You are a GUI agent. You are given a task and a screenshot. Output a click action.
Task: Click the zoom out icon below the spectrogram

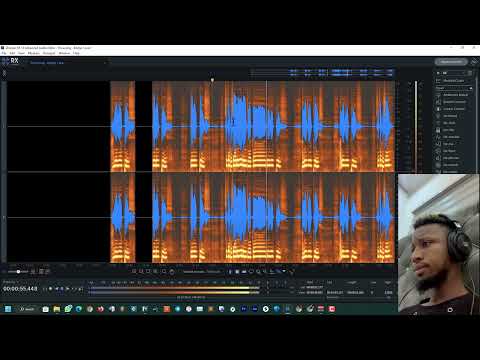click(141, 272)
